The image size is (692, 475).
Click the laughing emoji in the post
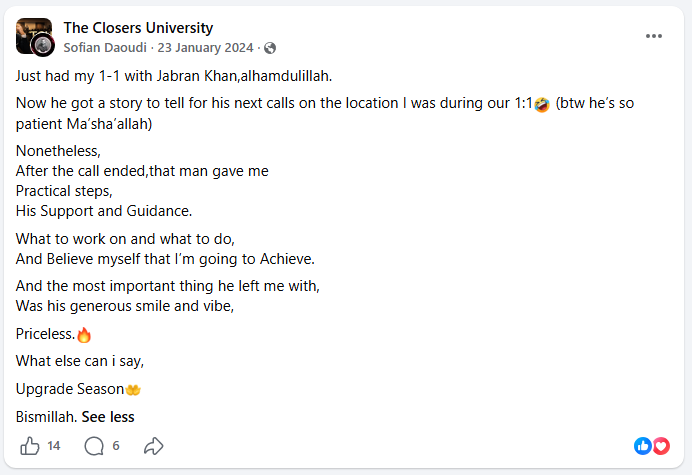pos(542,105)
